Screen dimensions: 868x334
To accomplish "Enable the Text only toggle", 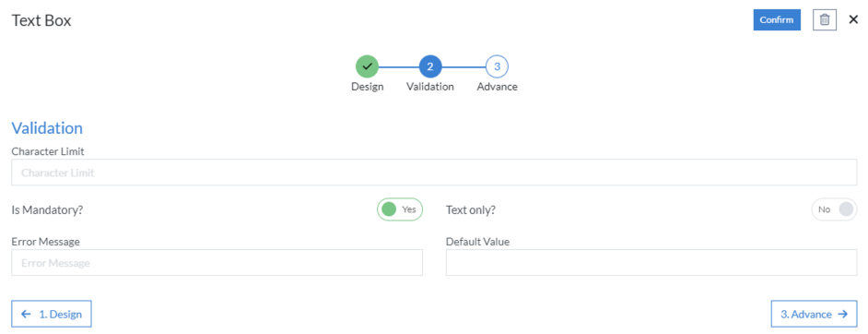I will 834,209.
